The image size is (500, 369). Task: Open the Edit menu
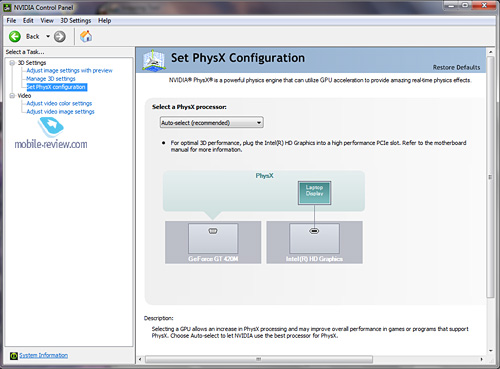(x=28, y=21)
